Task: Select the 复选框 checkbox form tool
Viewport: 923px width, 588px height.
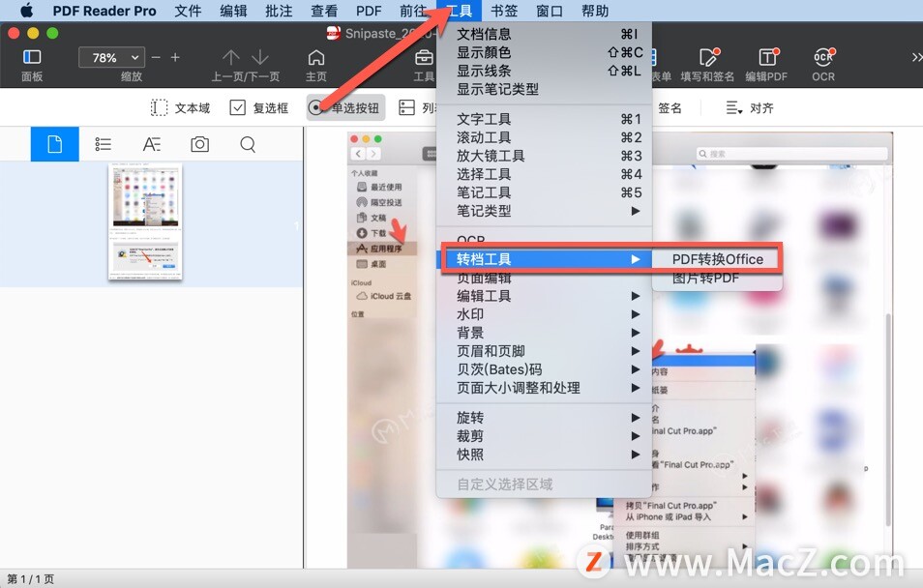Action: [259, 107]
